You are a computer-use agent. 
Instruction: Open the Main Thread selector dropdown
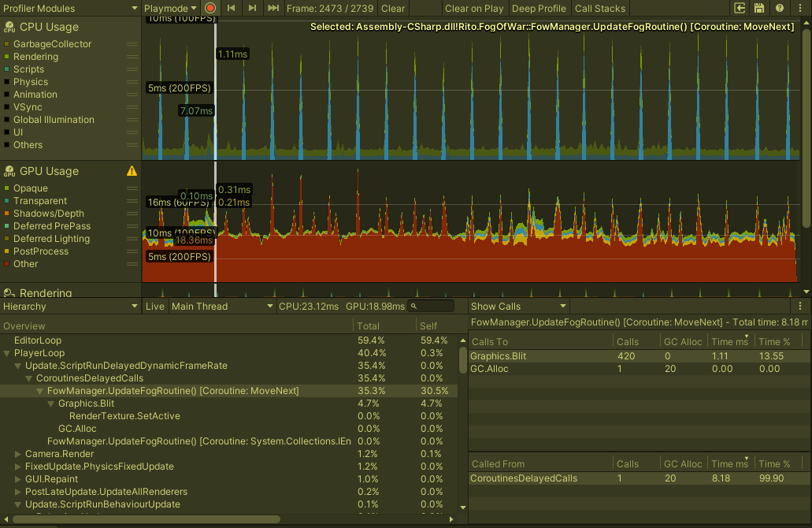[222, 307]
